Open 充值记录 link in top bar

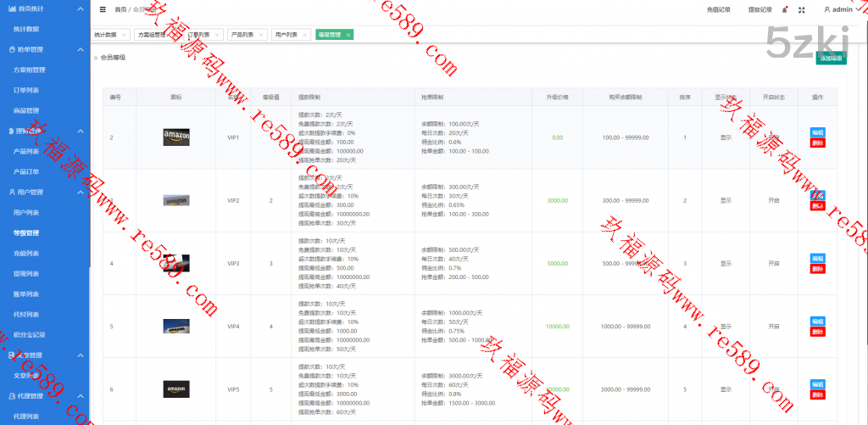point(718,10)
